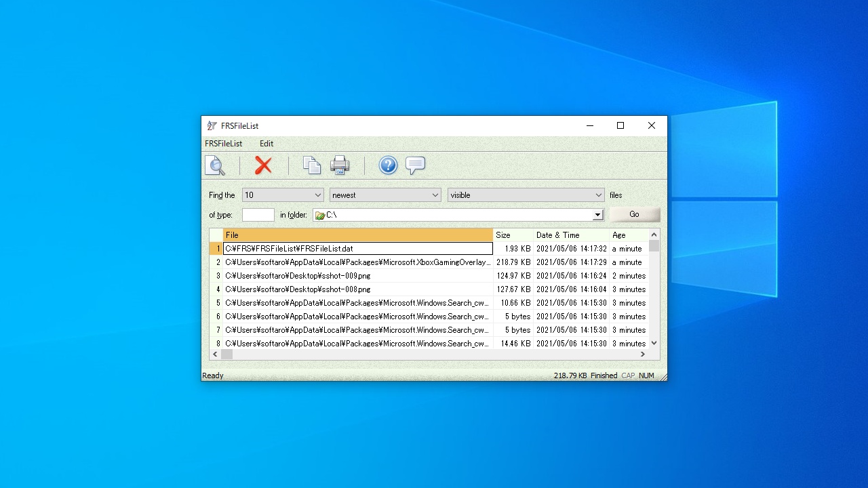Select the sshot-008.png file row
The height and width of the screenshot is (488, 868).
(358, 289)
